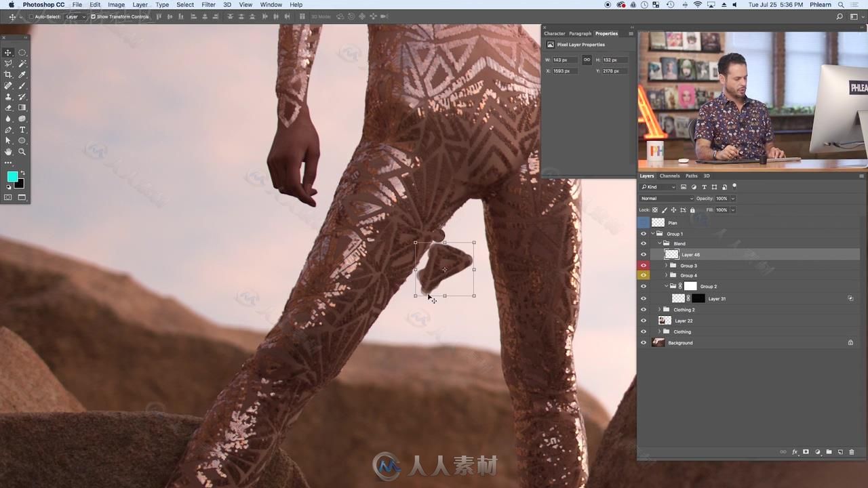
Task: Hide the Background layer
Action: click(644, 343)
